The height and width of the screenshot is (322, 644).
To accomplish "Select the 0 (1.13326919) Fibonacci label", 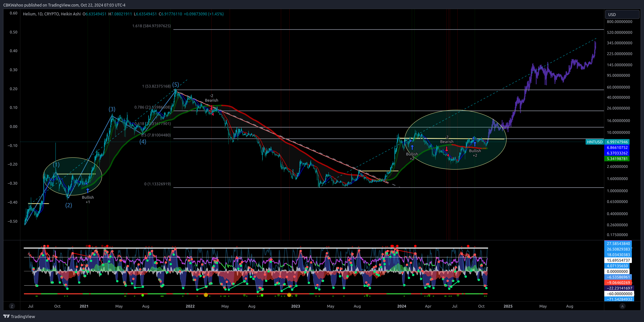I will coord(157,184).
